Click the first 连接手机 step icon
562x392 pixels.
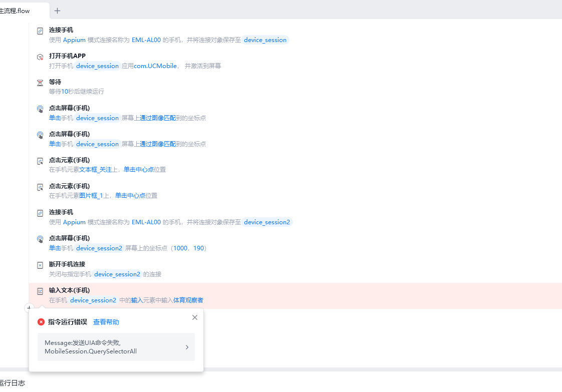point(40,31)
